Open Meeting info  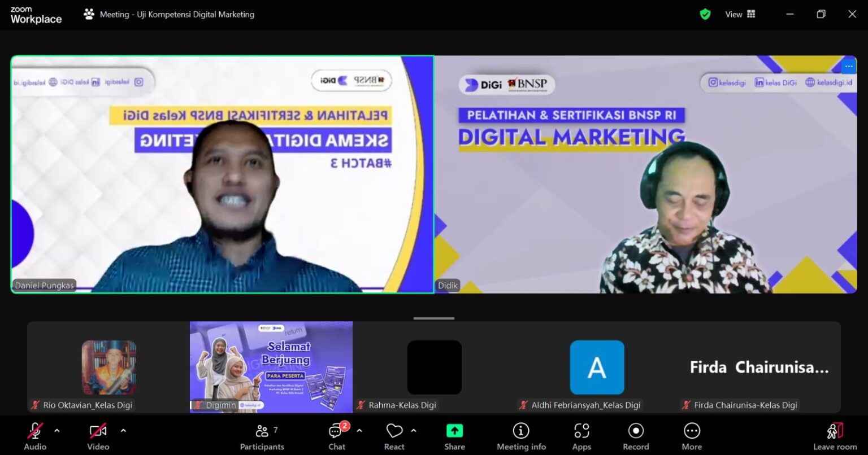coord(521,436)
